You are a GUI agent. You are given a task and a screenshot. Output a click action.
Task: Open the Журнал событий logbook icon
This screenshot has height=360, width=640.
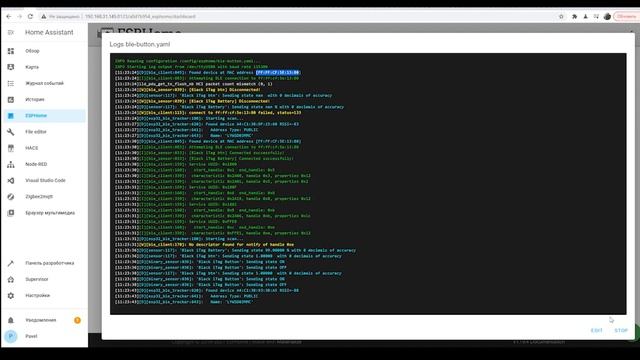11,83
